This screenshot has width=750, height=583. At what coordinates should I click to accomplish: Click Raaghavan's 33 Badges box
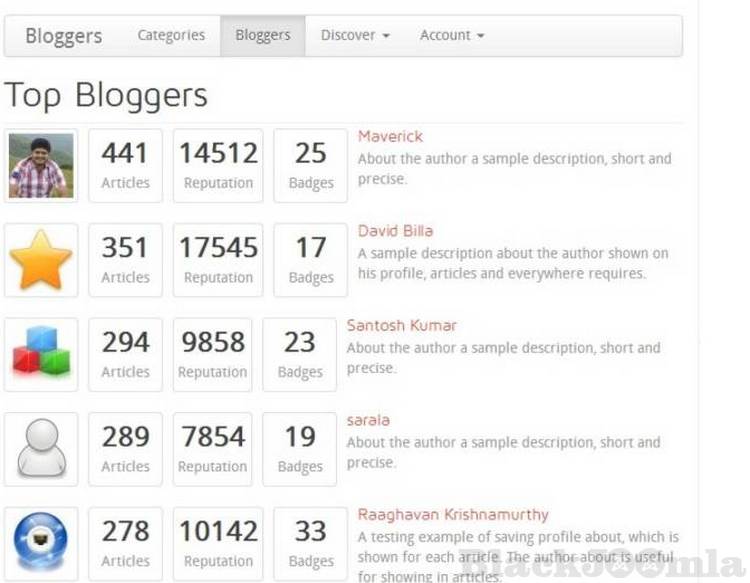[x=310, y=543]
